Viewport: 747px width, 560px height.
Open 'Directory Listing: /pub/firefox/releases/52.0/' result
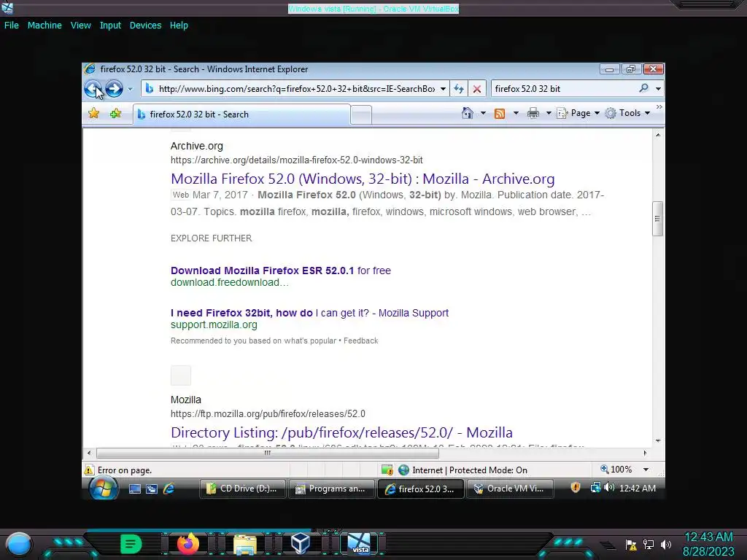click(x=341, y=432)
